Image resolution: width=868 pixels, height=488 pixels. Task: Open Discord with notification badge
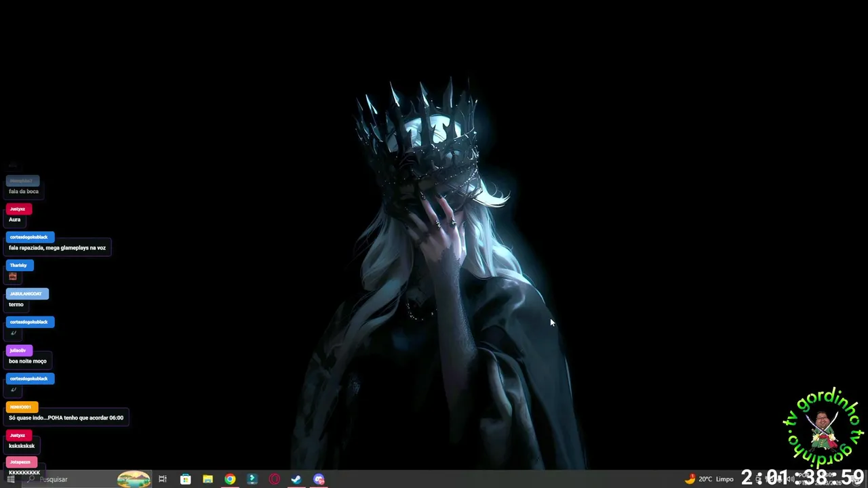(319, 479)
